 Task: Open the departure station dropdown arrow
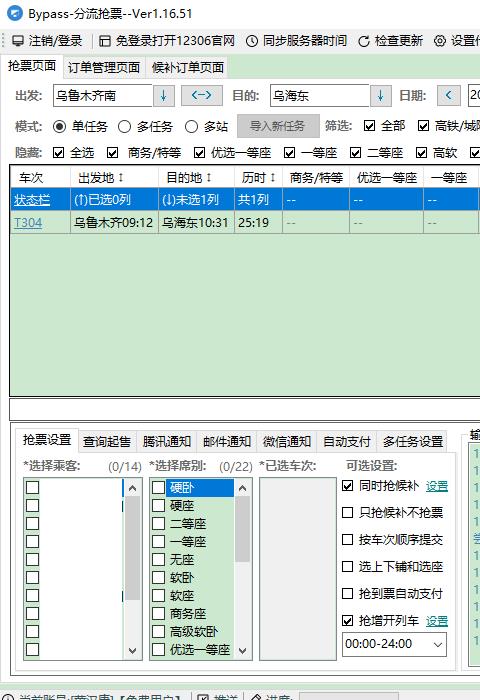click(163, 95)
